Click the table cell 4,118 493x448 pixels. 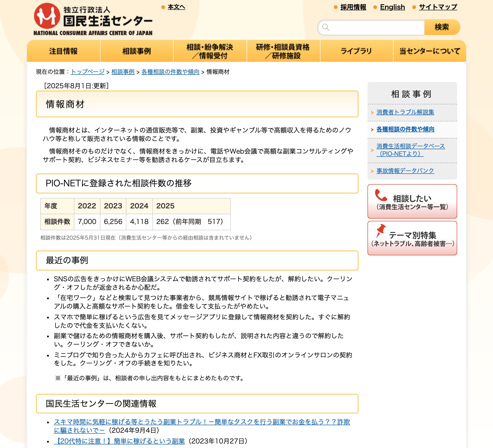coord(139,222)
